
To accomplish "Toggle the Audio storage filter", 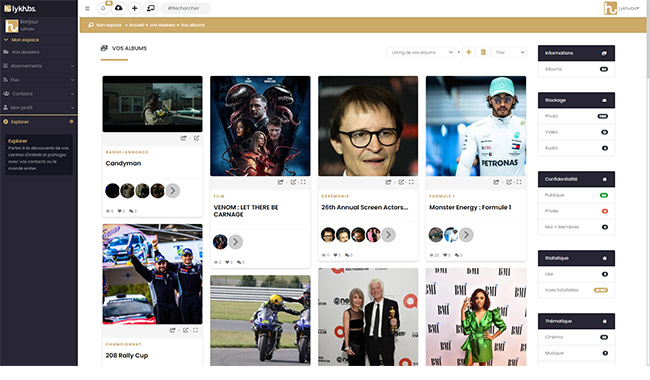I will 605,148.
